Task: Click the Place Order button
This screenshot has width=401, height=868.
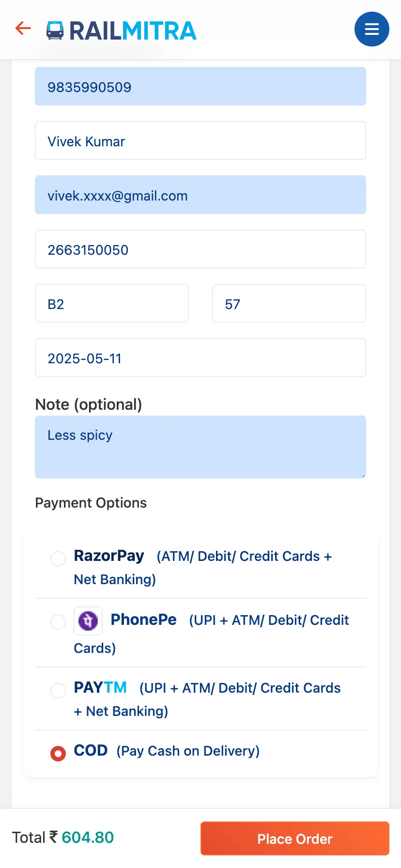Action: click(295, 838)
